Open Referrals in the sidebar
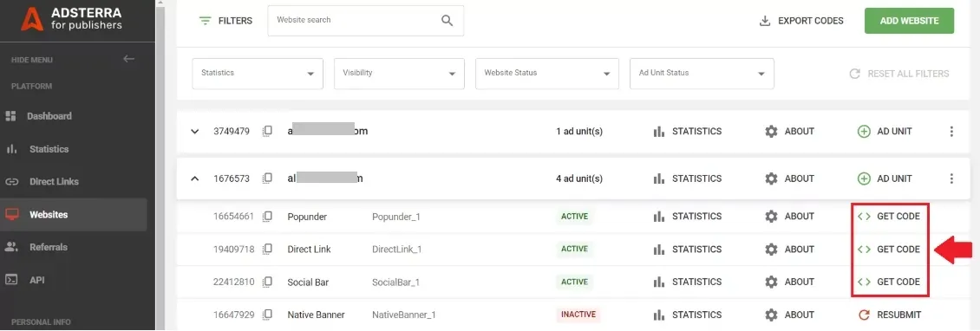Viewport: 980px width, 331px height. [x=48, y=247]
